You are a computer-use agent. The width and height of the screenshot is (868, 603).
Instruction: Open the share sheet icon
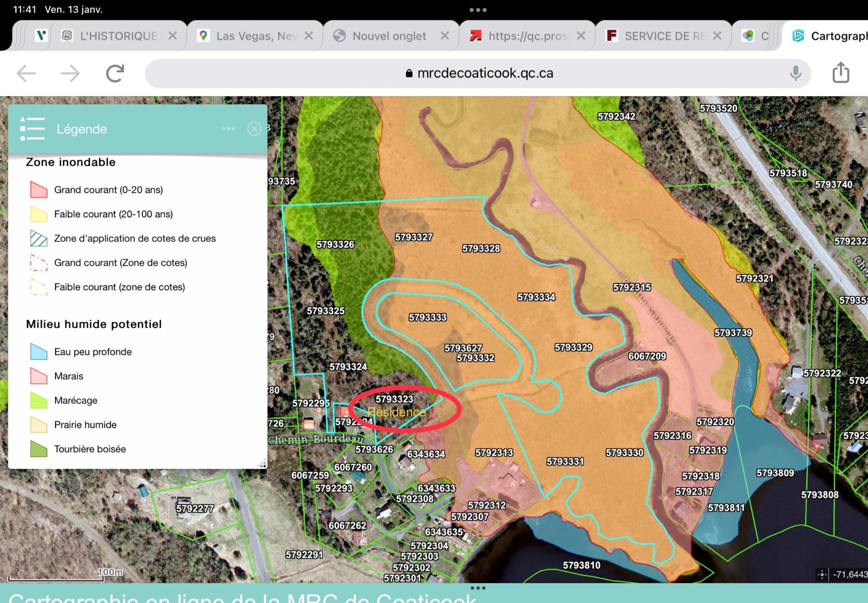coord(840,72)
